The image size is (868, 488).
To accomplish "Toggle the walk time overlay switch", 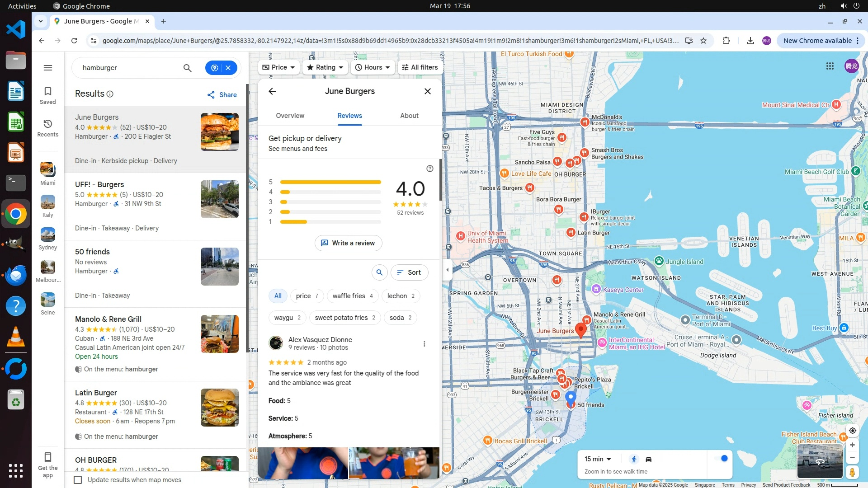I will (721, 459).
